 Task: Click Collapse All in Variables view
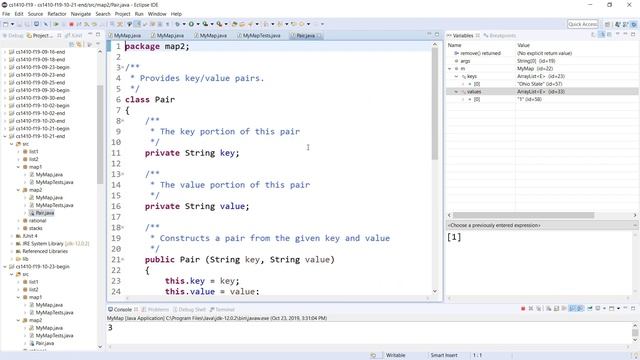click(609, 35)
